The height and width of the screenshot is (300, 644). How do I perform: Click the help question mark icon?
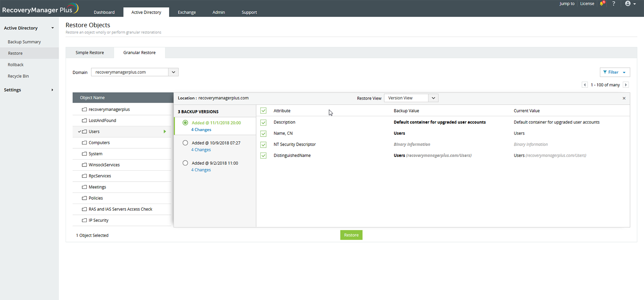614,3
